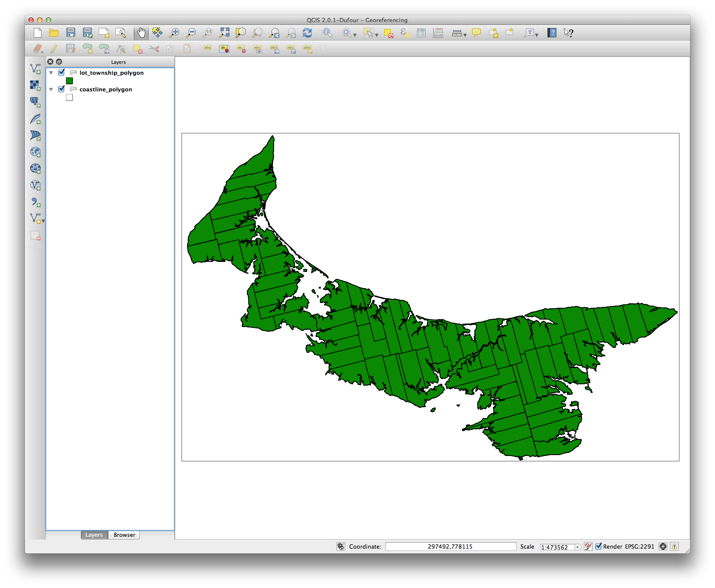715x588 pixels.
Task: Switch to the Browser tab
Action: pyautogui.click(x=124, y=535)
